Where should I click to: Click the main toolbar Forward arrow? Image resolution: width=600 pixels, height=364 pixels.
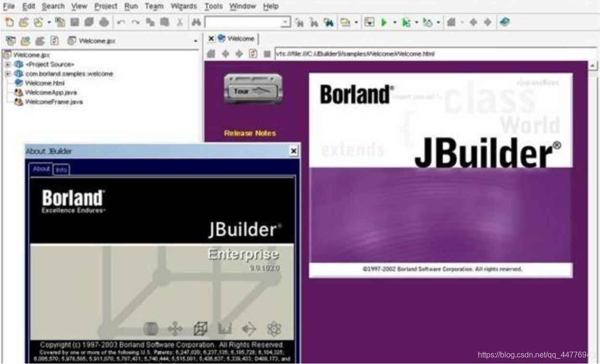(x=487, y=22)
